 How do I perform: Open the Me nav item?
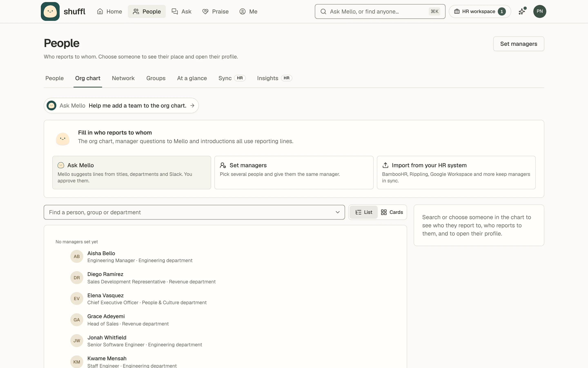tap(248, 11)
